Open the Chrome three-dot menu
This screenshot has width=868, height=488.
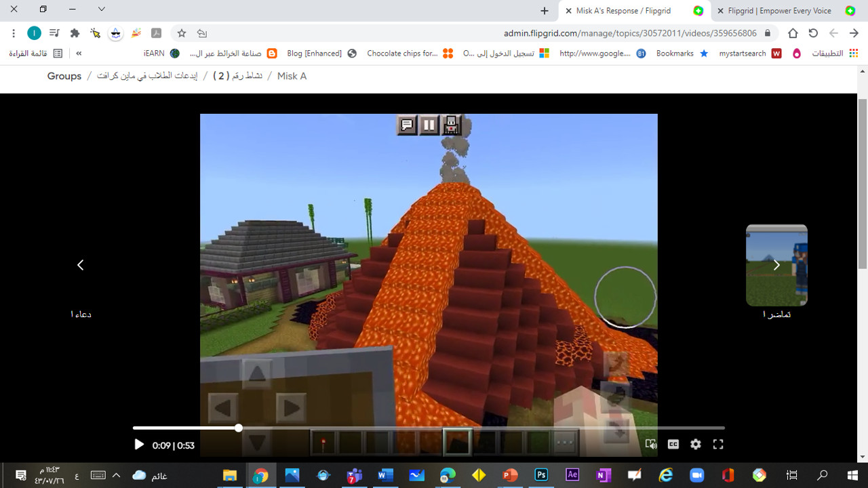click(x=14, y=33)
